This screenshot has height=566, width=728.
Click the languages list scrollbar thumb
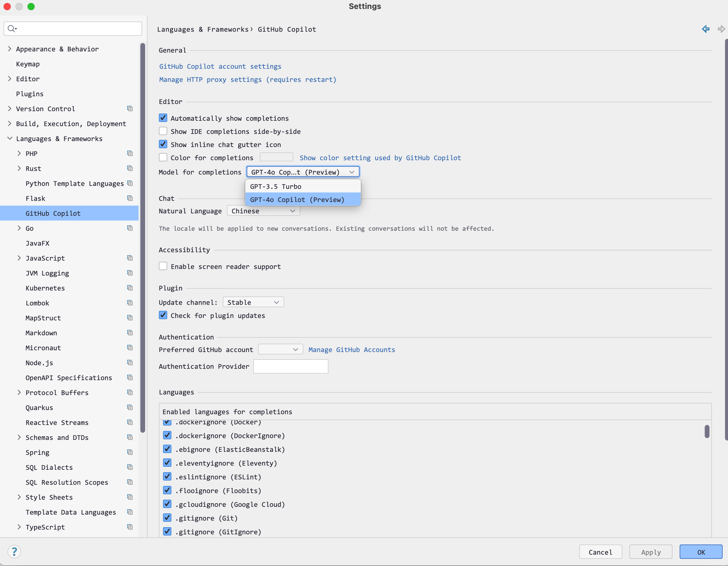click(x=707, y=432)
